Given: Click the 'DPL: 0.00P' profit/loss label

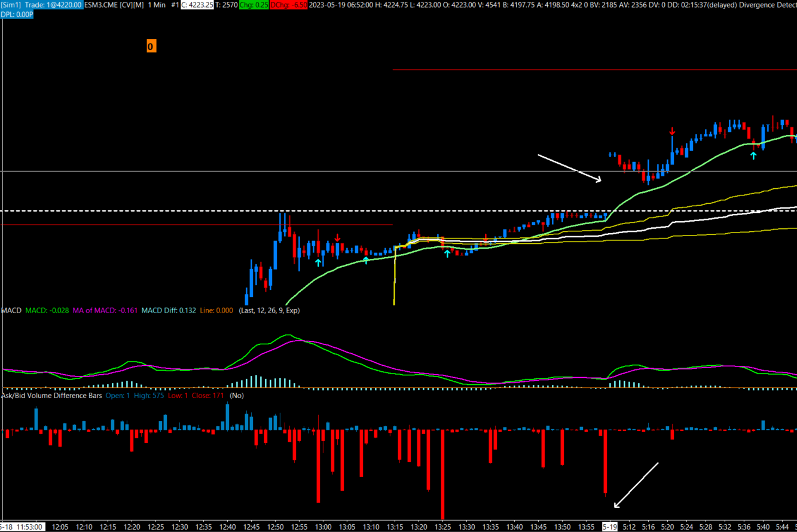Looking at the screenshot, I should pyautogui.click(x=17, y=14).
